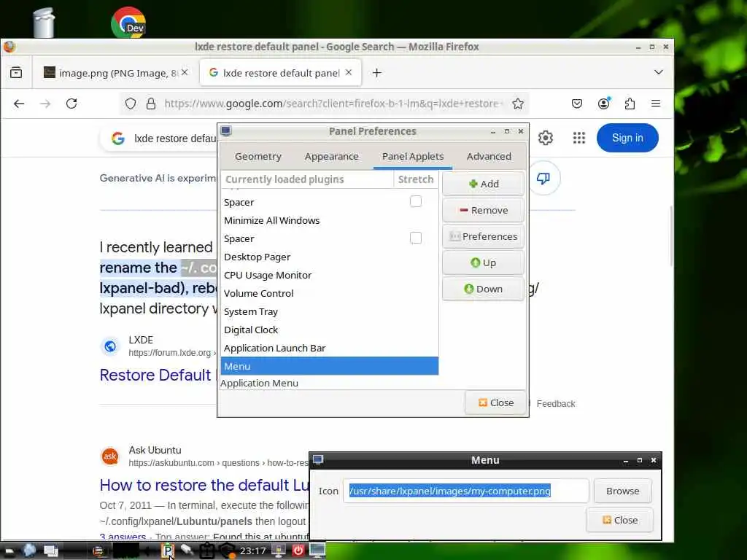Click the Icon path field in Menu dialog
The width and height of the screenshot is (747, 560).
tap(465, 491)
